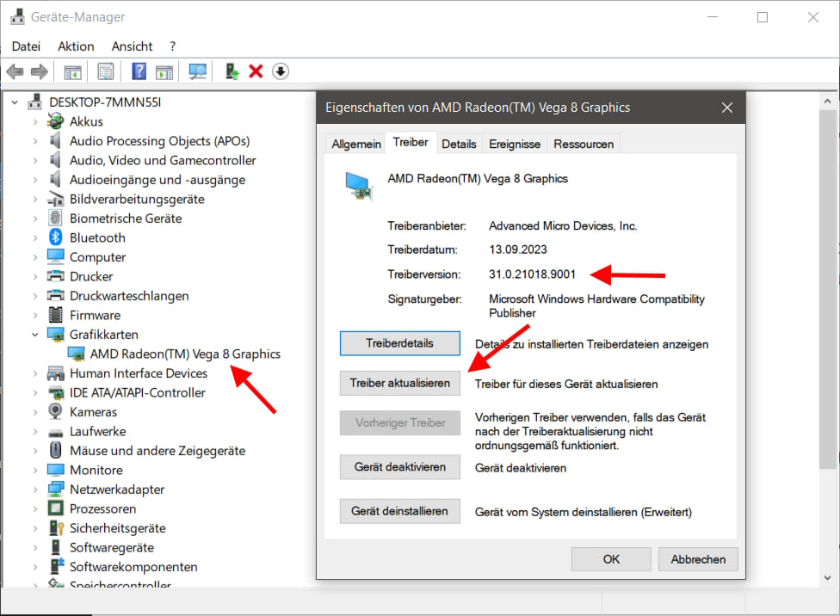This screenshot has width=840, height=616.
Task: Collapse the Grafikkarten tree node
Action: (35, 335)
